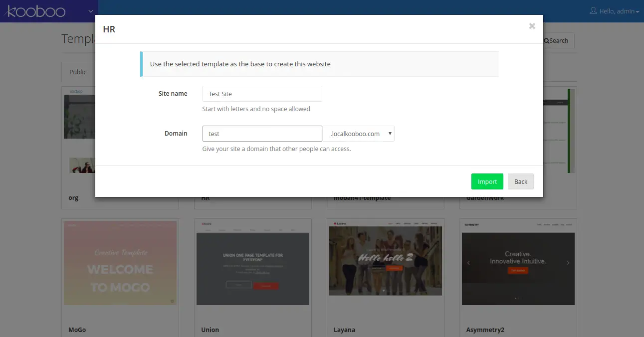This screenshot has width=644, height=337.
Task: Open the org template thumbnail
Action: pos(79,131)
